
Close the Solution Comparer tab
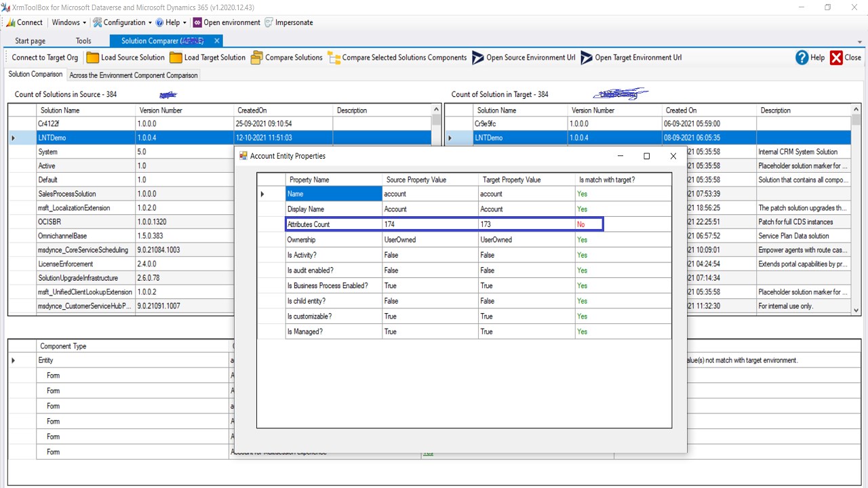(x=217, y=41)
